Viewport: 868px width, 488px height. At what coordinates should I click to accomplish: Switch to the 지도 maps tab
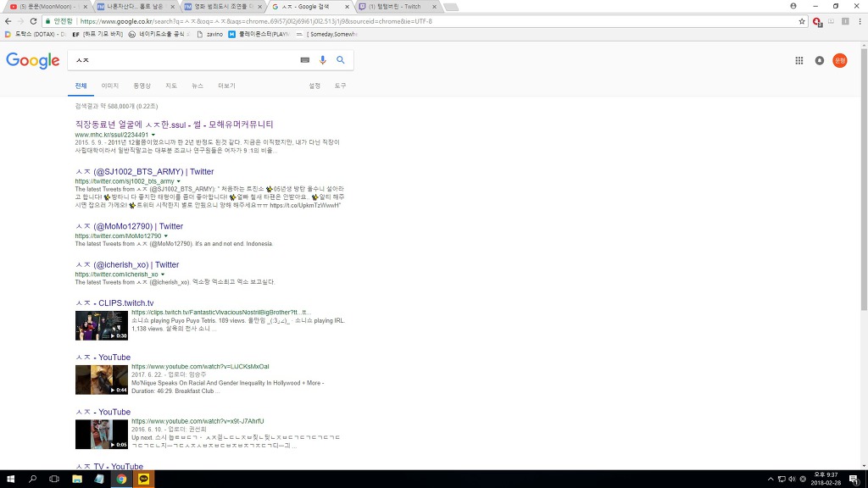click(x=171, y=86)
